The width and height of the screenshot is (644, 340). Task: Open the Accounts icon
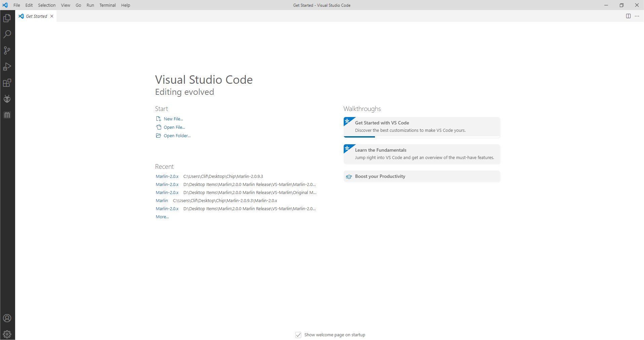pyautogui.click(x=7, y=318)
